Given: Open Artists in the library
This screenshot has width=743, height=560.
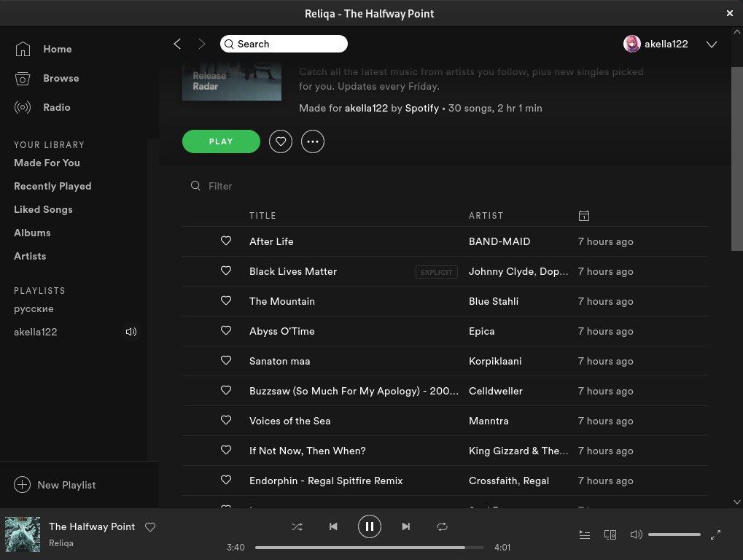Looking at the screenshot, I should [x=30, y=256].
